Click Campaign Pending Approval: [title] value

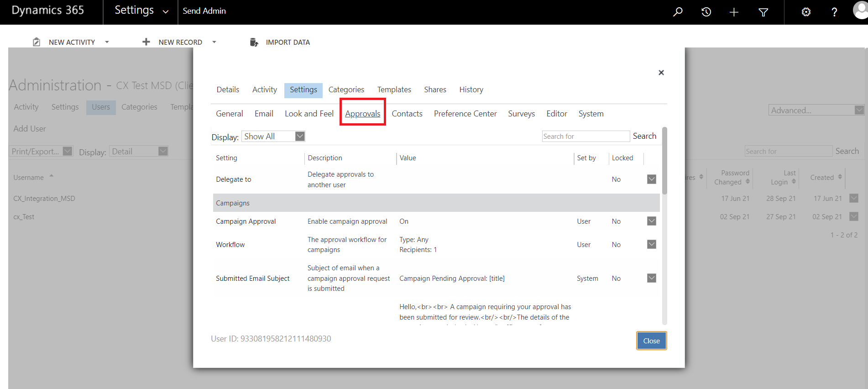[x=452, y=279]
